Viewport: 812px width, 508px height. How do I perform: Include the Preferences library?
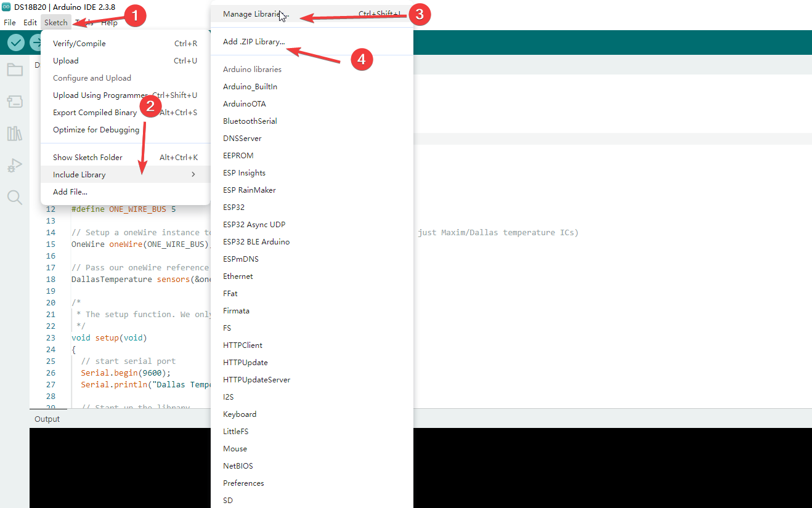(312, 483)
